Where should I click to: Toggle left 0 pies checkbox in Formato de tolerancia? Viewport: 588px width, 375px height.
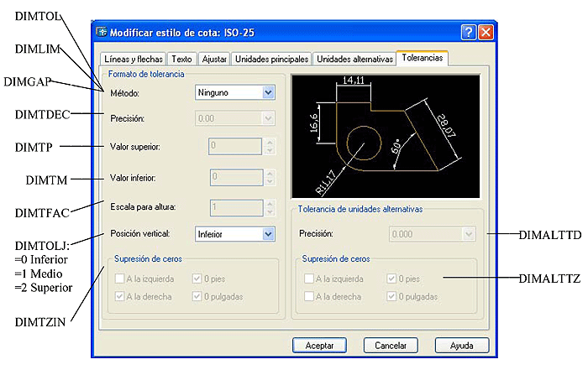pyautogui.click(x=197, y=279)
